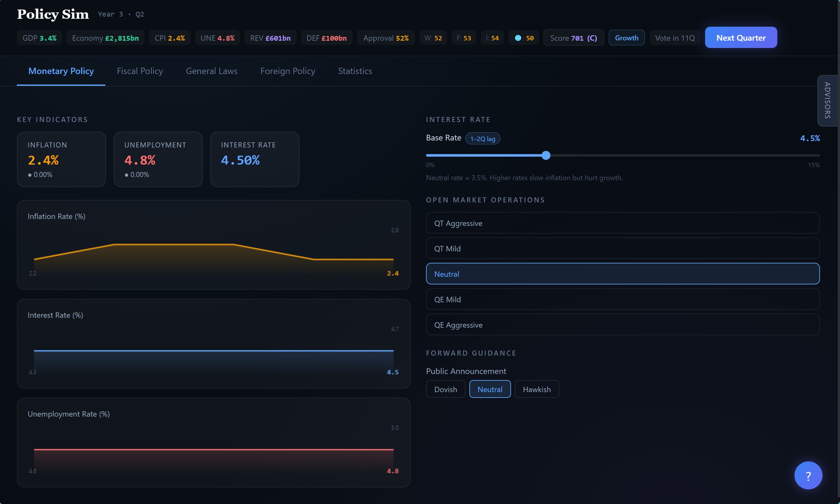Open the Statistics tab
The width and height of the screenshot is (840, 504).
[x=355, y=71]
